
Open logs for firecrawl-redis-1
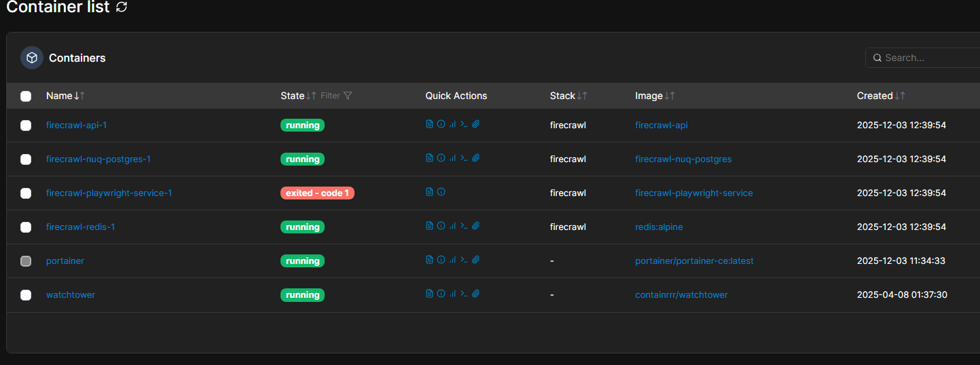pyautogui.click(x=429, y=226)
